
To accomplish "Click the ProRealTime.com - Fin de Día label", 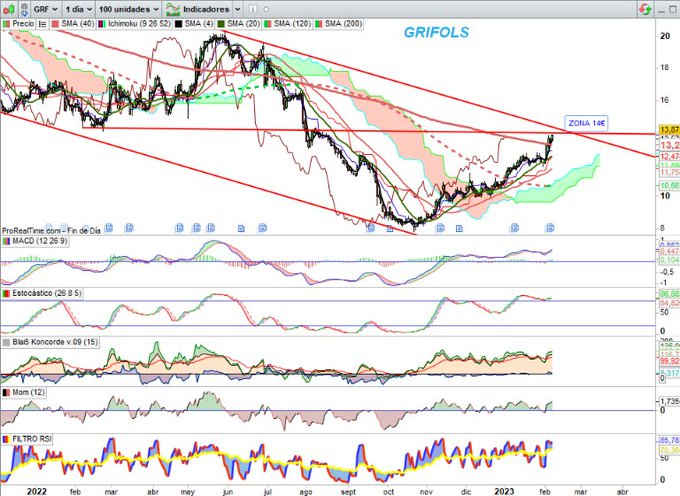I will (51, 231).
